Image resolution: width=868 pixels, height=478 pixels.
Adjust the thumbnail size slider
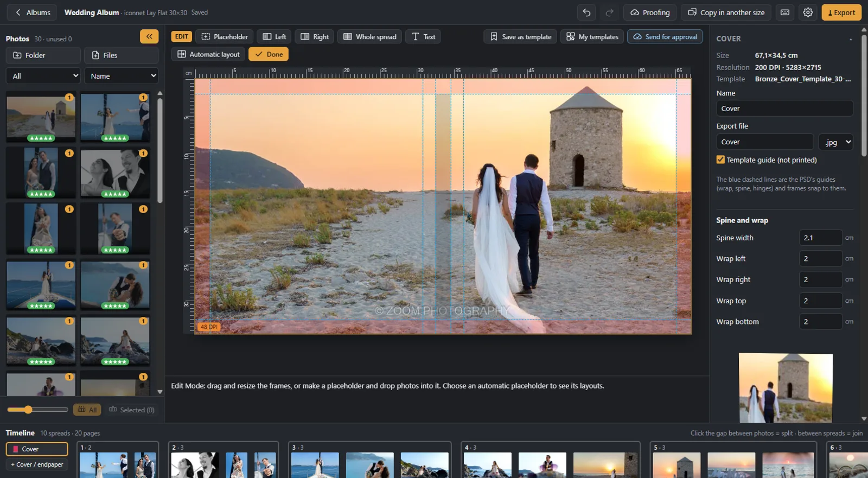tap(37, 410)
